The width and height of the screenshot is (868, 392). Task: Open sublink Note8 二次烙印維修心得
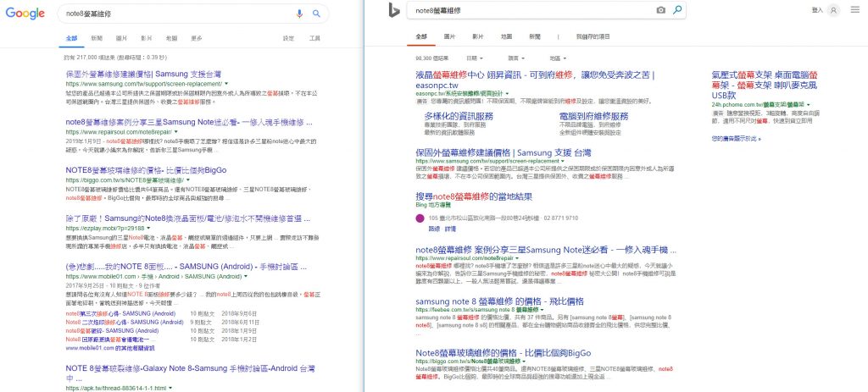(x=125, y=322)
